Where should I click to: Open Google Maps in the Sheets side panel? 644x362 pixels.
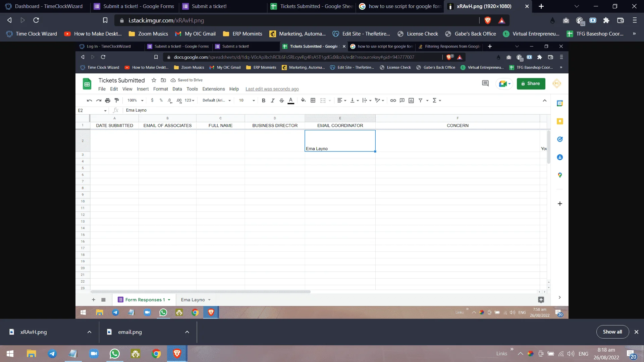560,175
